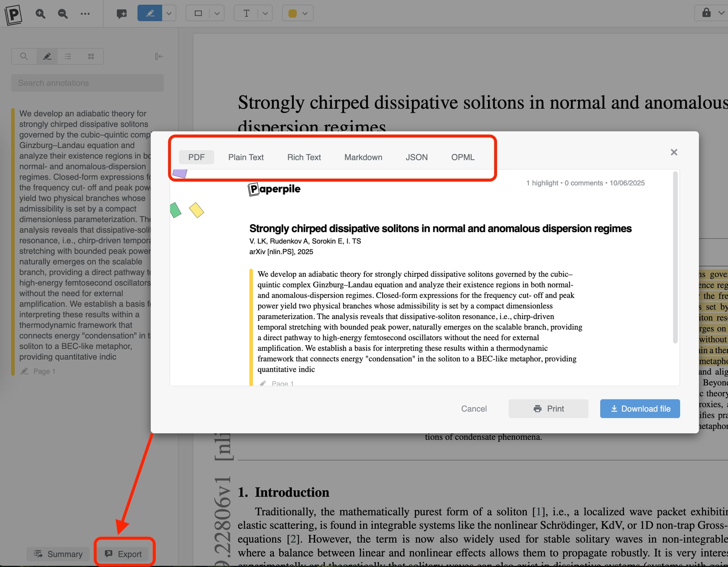This screenshot has width=728, height=567.
Task: Collapse the sidebar panel
Action: [159, 57]
